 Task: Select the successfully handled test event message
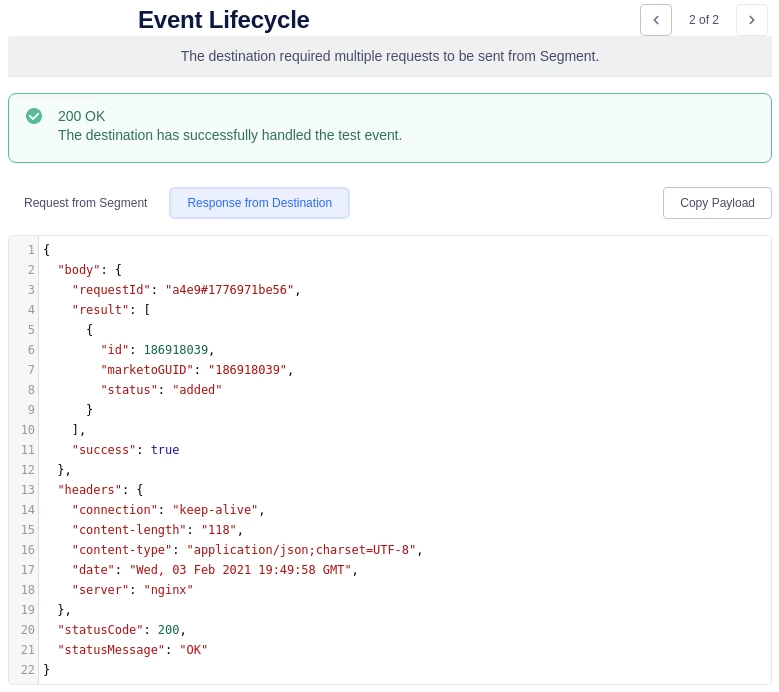pos(230,135)
